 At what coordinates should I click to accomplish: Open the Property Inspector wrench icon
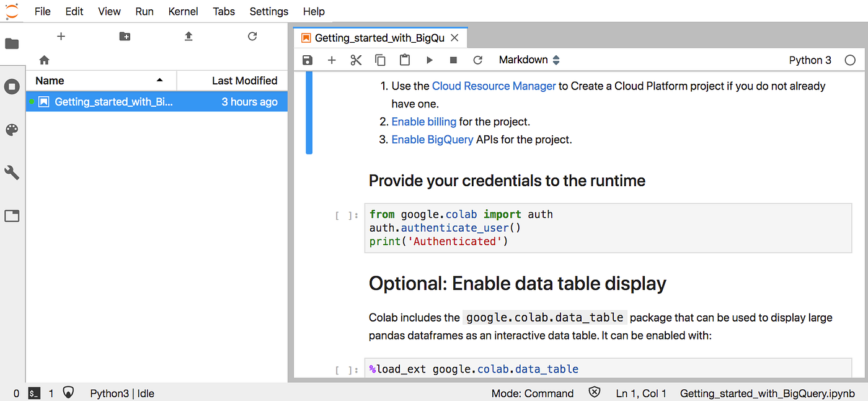(12, 173)
